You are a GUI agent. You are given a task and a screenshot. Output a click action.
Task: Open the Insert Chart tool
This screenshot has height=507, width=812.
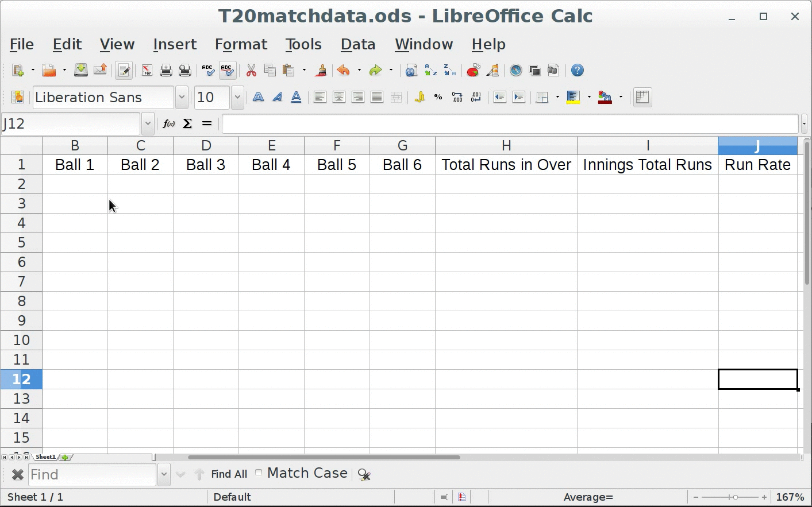coord(473,71)
